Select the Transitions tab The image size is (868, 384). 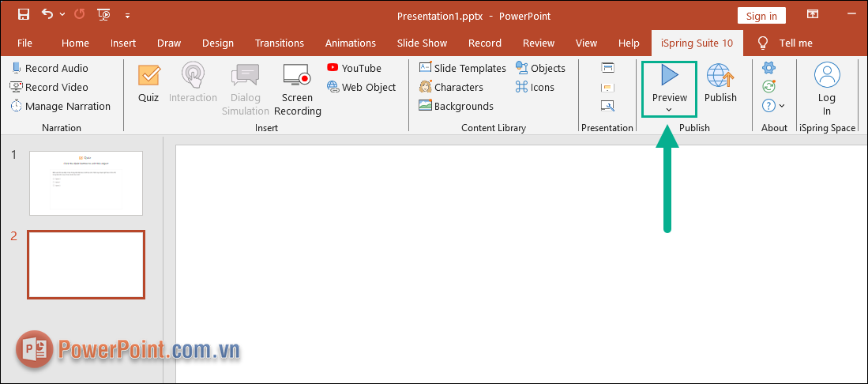coord(279,43)
